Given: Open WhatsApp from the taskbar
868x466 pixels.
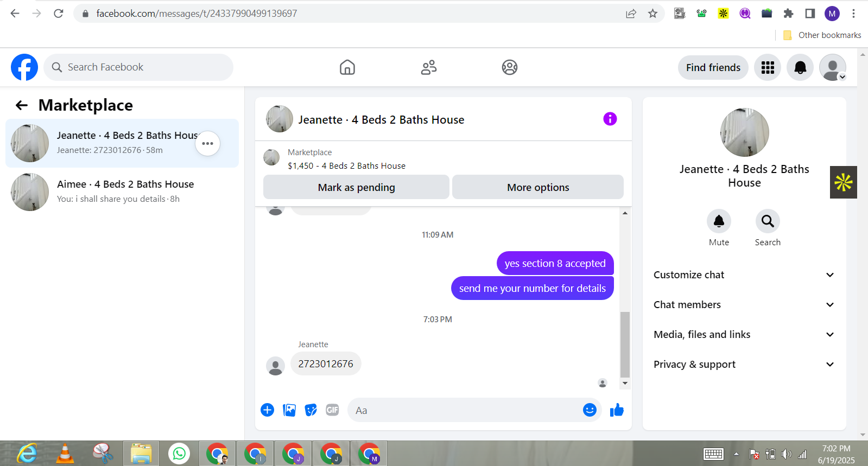Looking at the screenshot, I should coord(179,454).
